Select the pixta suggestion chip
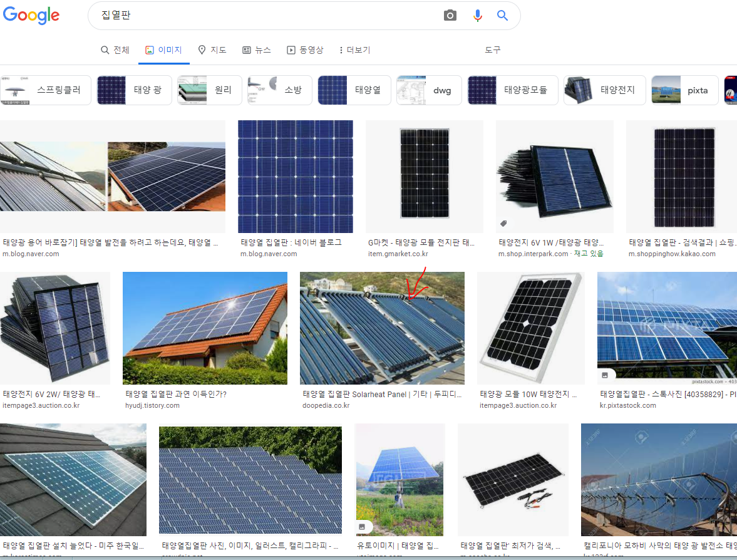Screen dimensions: 737x560 coord(685,90)
